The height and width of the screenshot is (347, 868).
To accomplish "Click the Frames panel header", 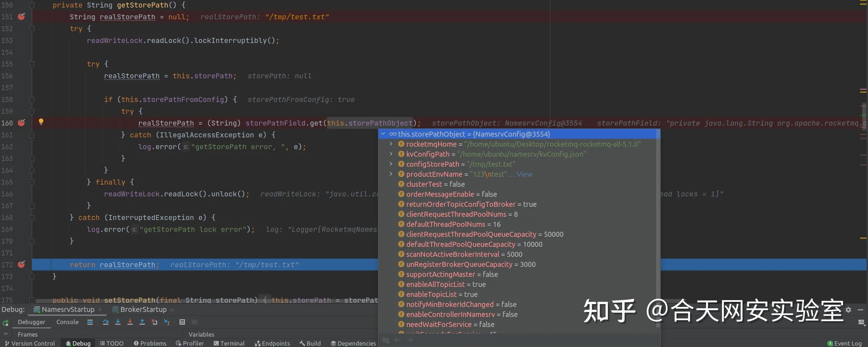I will (28, 334).
